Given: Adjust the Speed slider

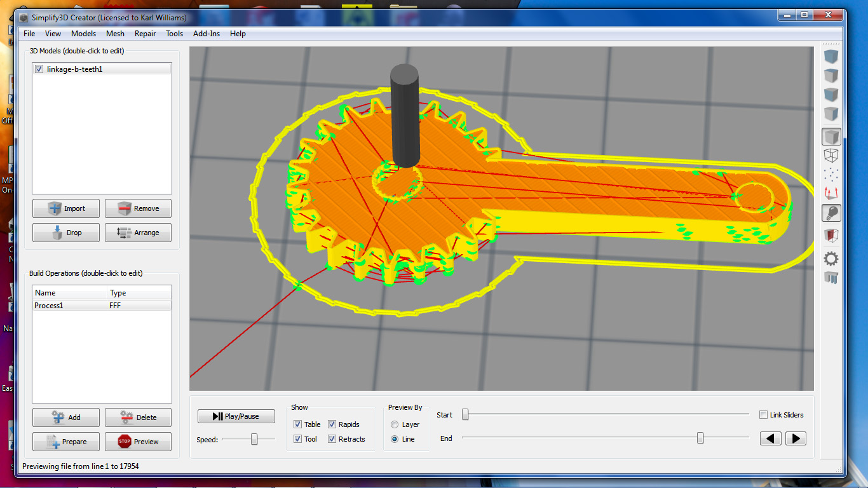Looking at the screenshot, I should [254, 438].
